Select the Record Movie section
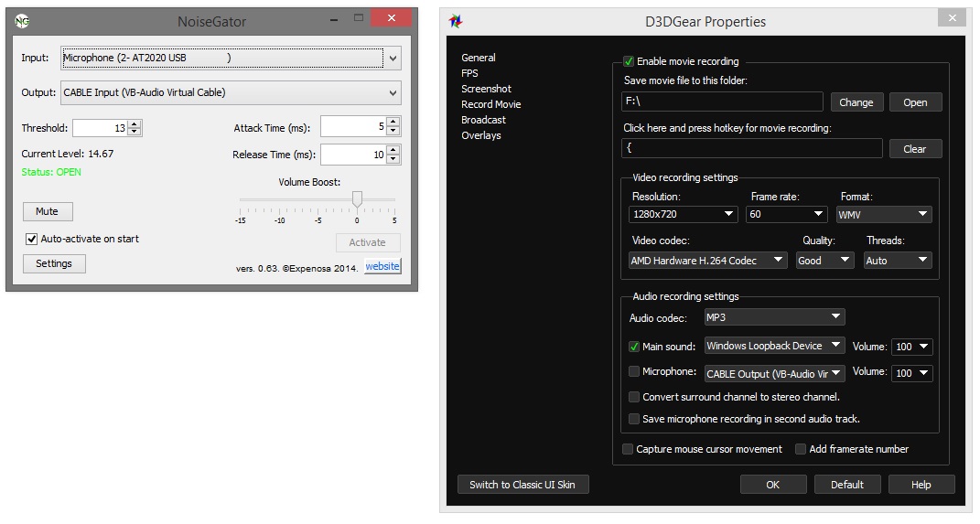This screenshot has width=980, height=524. click(x=490, y=104)
